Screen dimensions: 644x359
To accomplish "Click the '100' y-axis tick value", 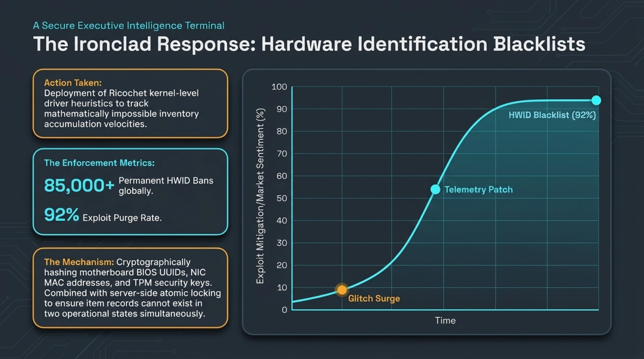I will point(279,87).
